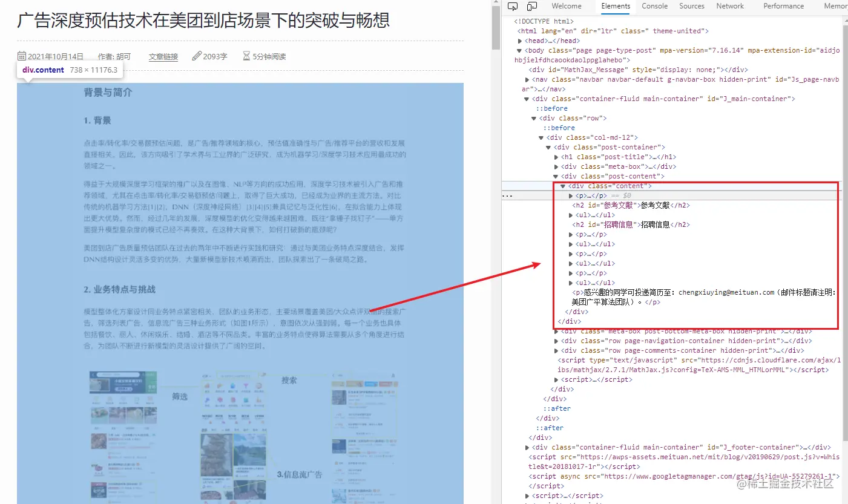This screenshot has height=504, width=848.
Task: Click the 5分钟阅读 reading time text
Action: pos(269,57)
